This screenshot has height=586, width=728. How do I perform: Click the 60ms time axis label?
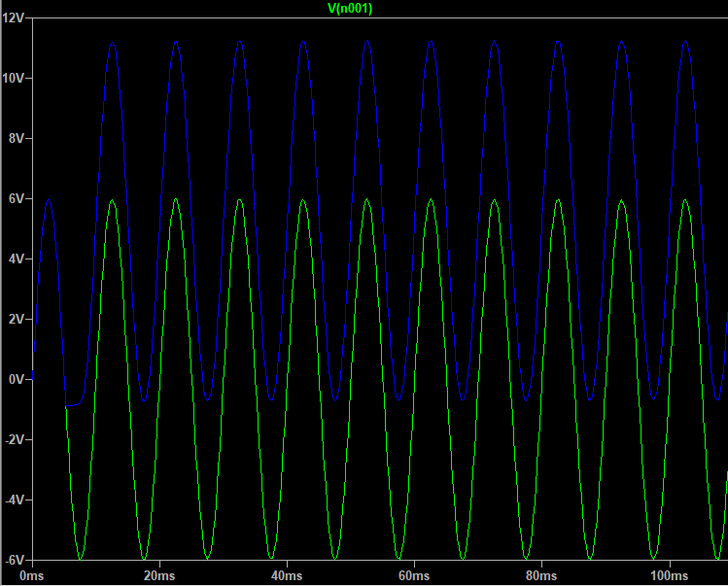click(x=414, y=576)
